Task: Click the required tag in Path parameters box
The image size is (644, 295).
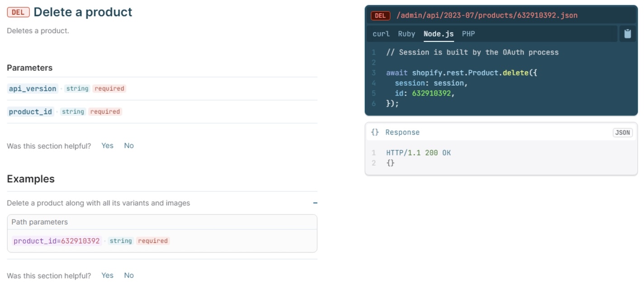Action: click(x=153, y=241)
